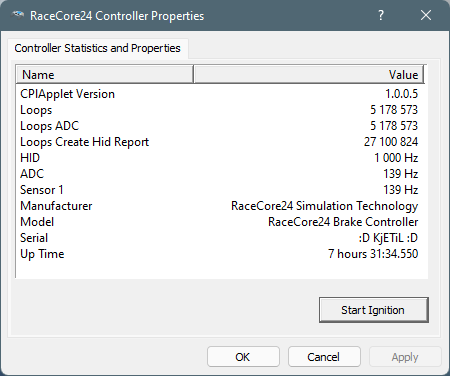Click the question mark help button
Image resolution: width=450 pixels, height=376 pixels.
tap(381, 15)
